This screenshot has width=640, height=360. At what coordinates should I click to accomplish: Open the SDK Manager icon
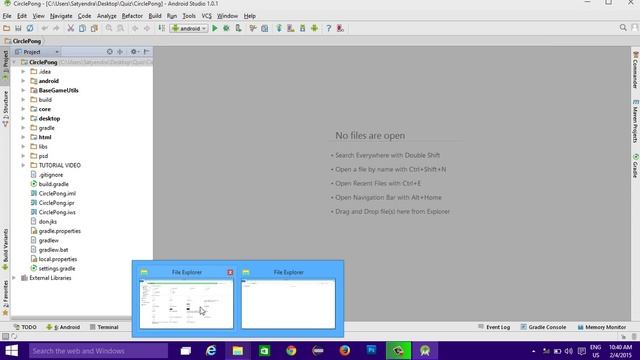[x=302, y=28]
